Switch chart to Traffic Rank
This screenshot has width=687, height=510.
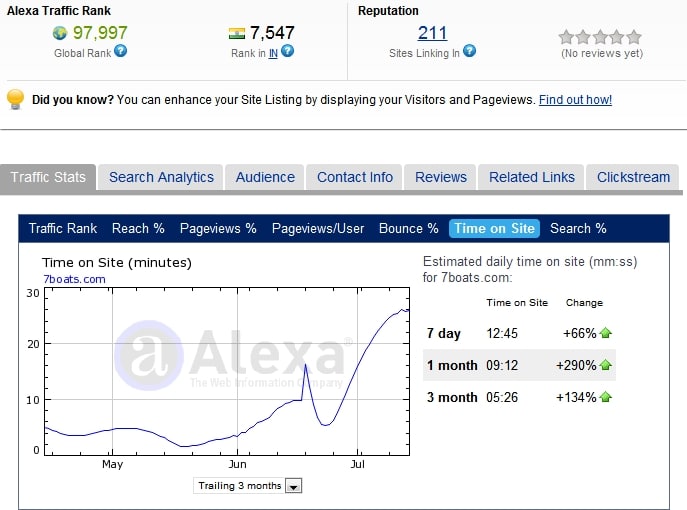63,228
